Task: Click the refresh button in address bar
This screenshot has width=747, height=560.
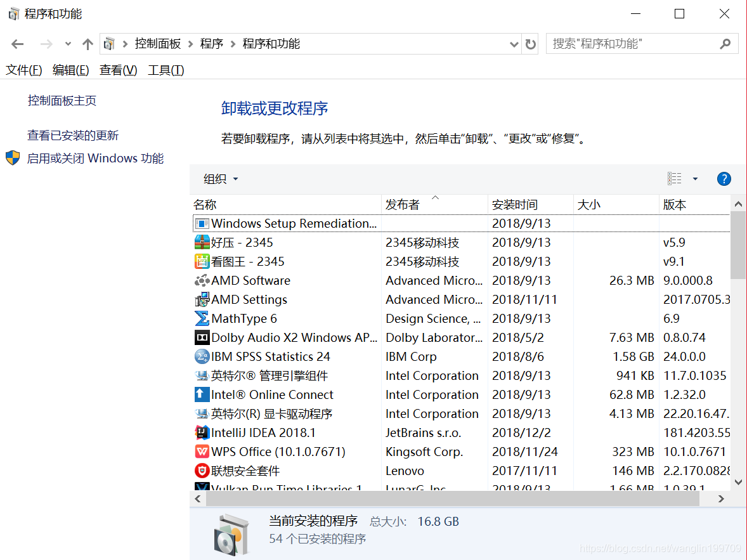Action: 530,44
